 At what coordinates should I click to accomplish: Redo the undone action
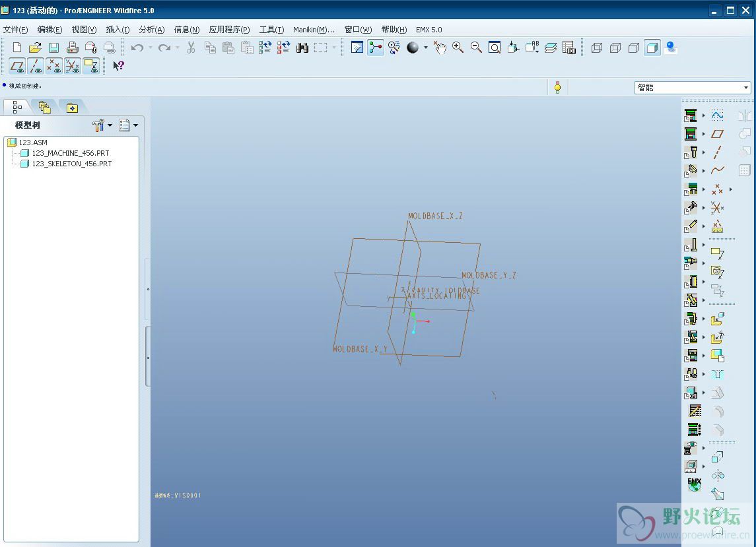point(164,48)
